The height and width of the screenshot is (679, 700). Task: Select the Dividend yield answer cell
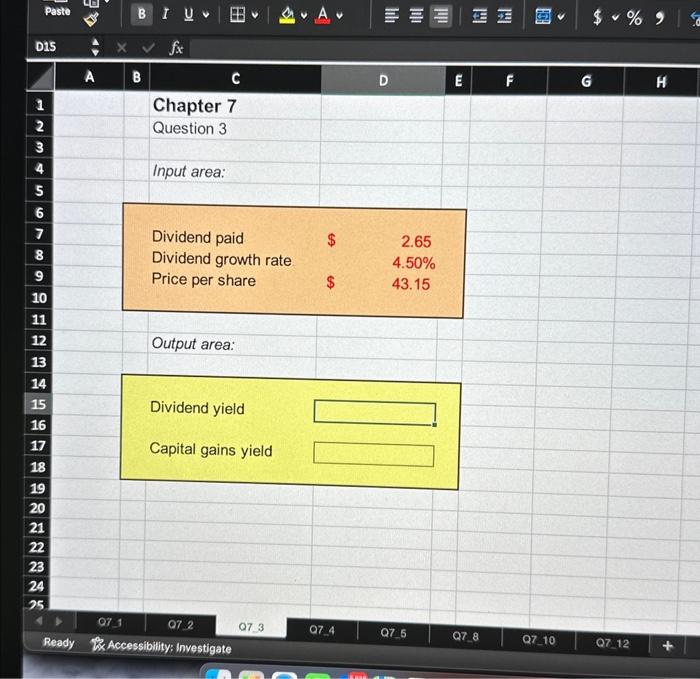(x=375, y=413)
